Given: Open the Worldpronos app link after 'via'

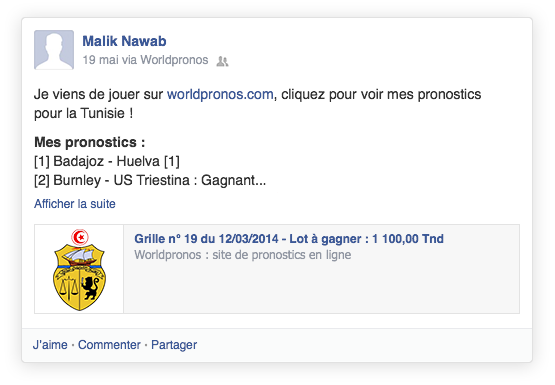Looking at the screenshot, I should coord(174,60).
